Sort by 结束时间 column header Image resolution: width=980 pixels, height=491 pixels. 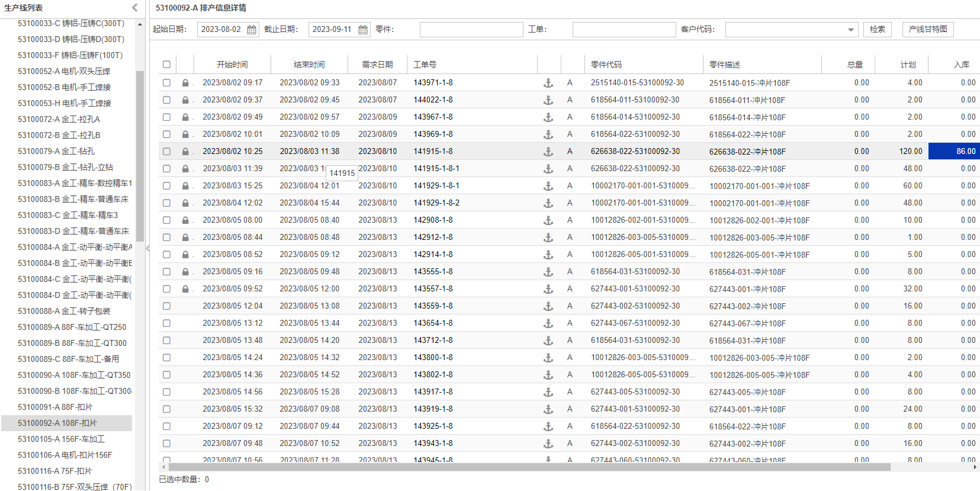pos(309,65)
